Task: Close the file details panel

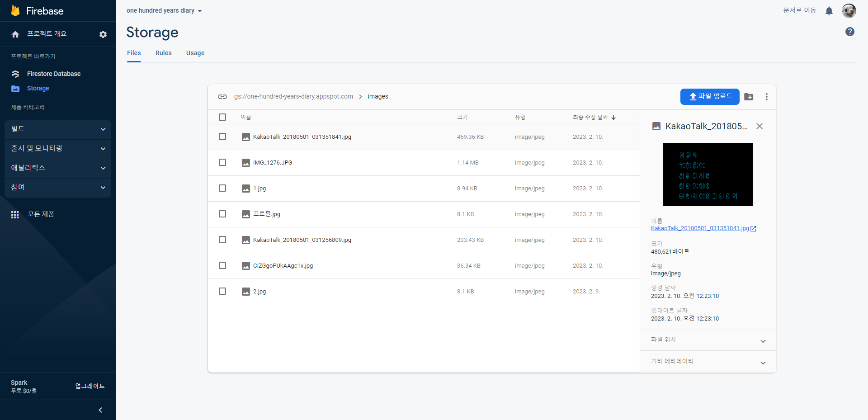Action: (759, 126)
